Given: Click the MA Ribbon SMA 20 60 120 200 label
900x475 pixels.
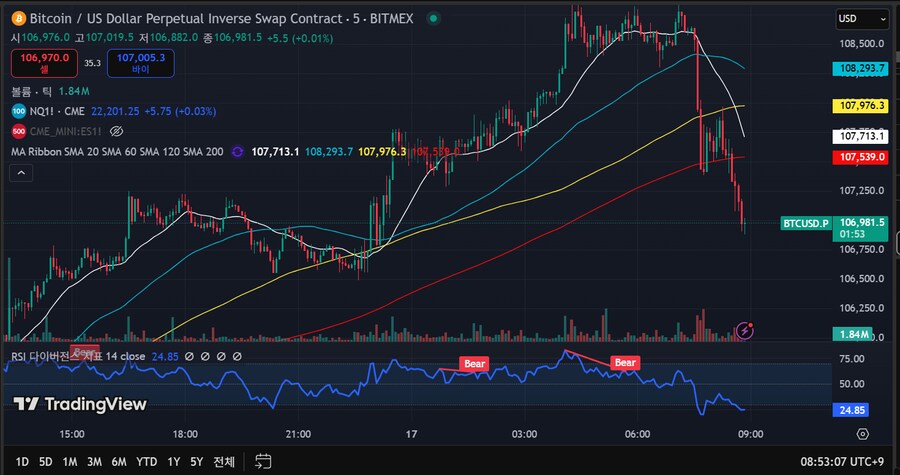Looking at the screenshot, I should [x=118, y=152].
